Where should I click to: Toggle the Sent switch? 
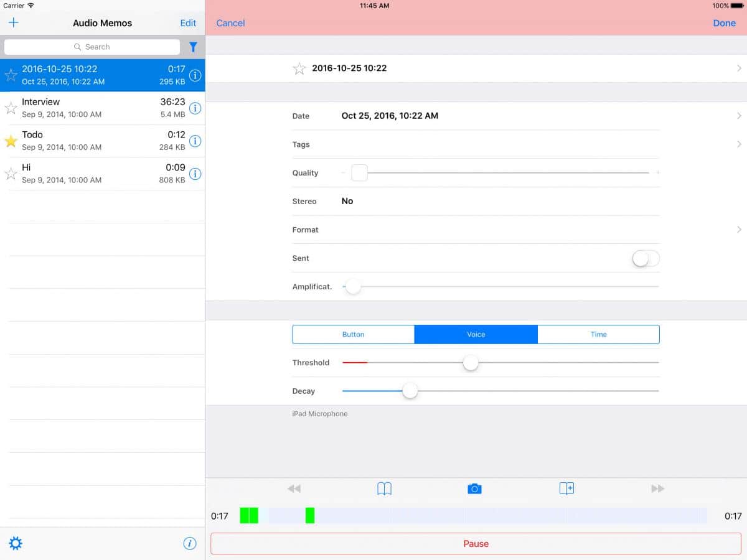click(646, 259)
